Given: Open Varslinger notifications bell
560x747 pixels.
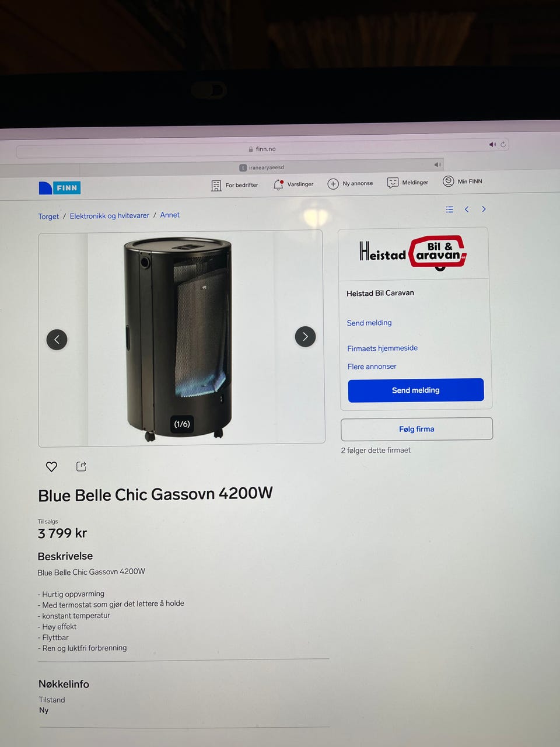Looking at the screenshot, I should [x=293, y=184].
